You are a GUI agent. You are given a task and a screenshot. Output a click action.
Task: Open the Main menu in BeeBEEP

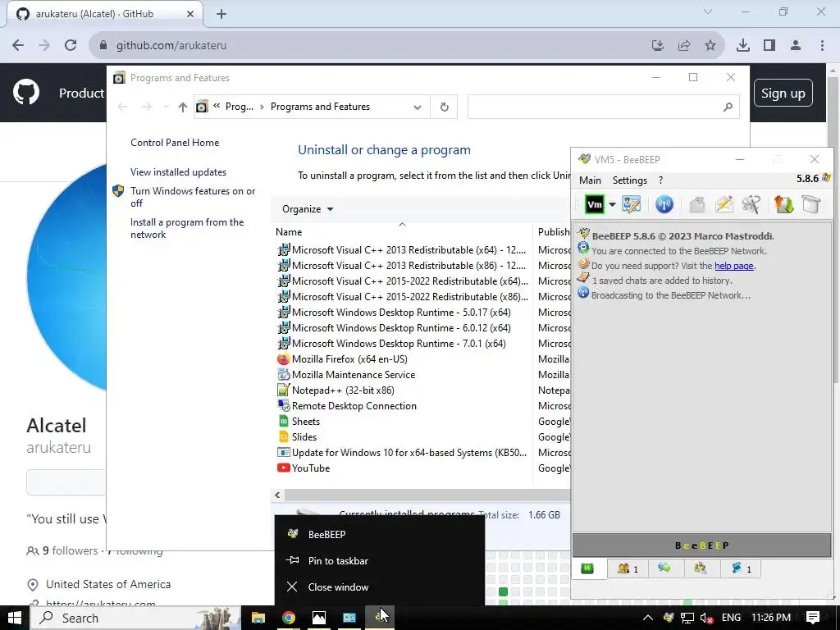(x=590, y=180)
